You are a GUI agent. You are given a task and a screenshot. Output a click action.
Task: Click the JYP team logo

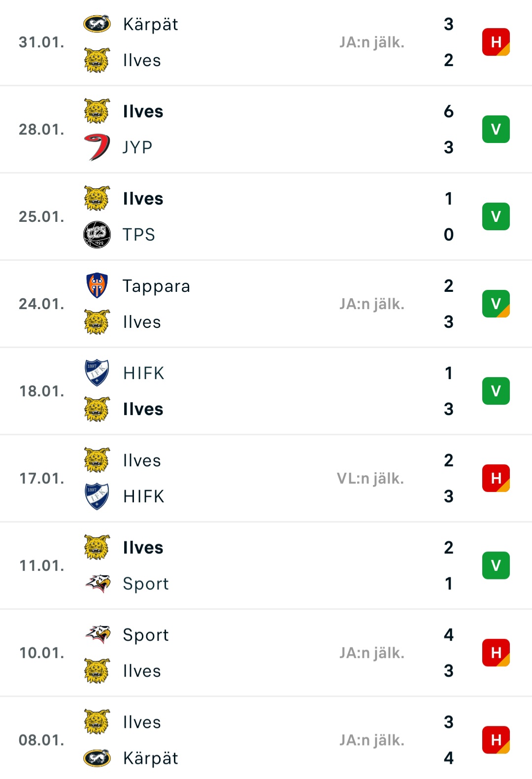coord(97,147)
